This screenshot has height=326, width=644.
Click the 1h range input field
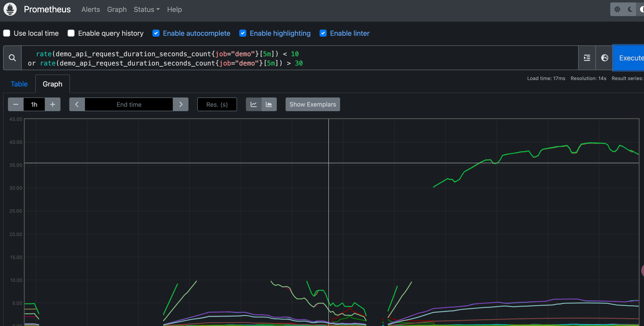click(34, 104)
